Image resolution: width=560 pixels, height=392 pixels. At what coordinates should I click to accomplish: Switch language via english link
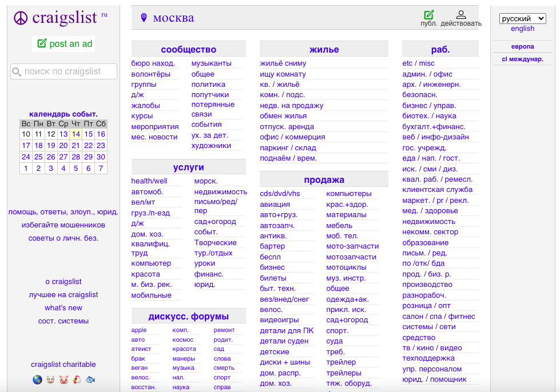pos(522,29)
